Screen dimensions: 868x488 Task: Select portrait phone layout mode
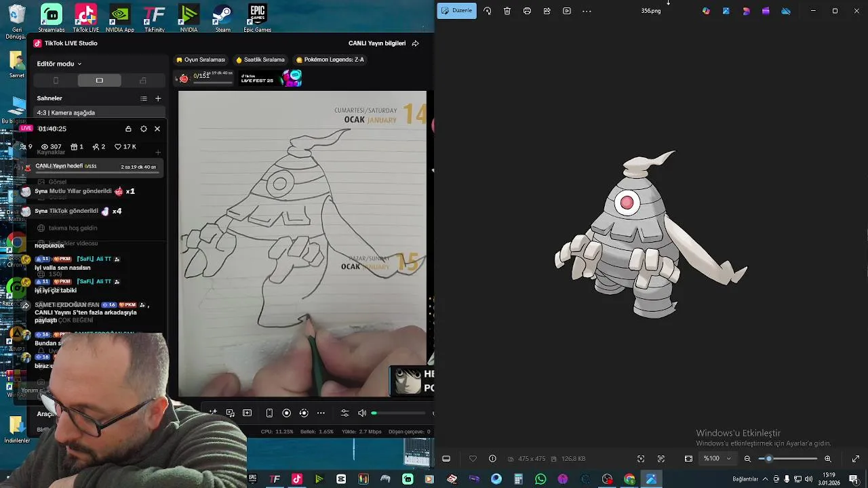(56, 81)
